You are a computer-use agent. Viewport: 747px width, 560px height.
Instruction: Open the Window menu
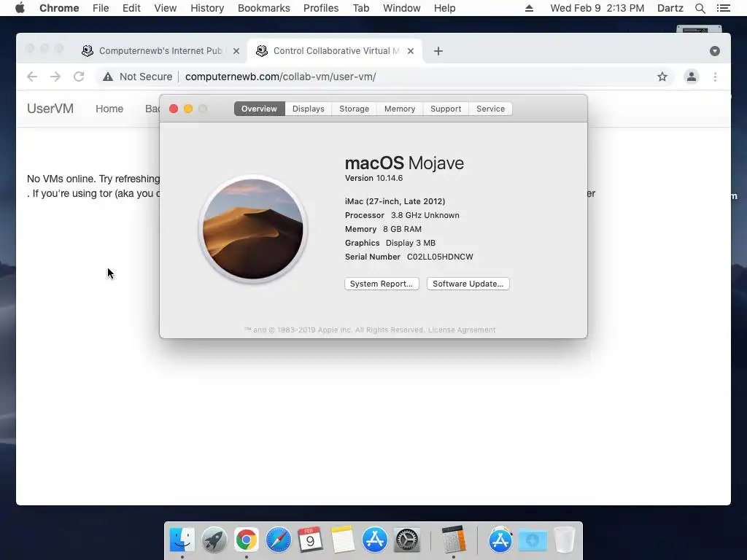402,8
